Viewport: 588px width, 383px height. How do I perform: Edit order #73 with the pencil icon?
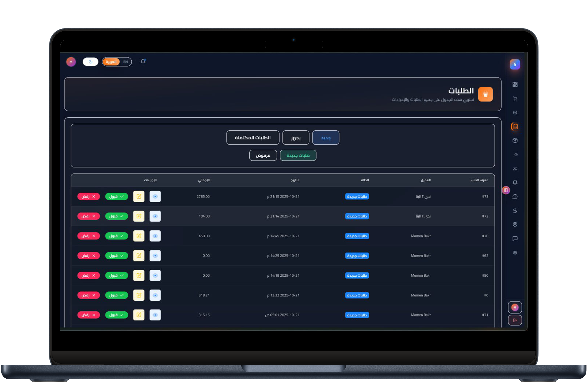click(x=139, y=196)
